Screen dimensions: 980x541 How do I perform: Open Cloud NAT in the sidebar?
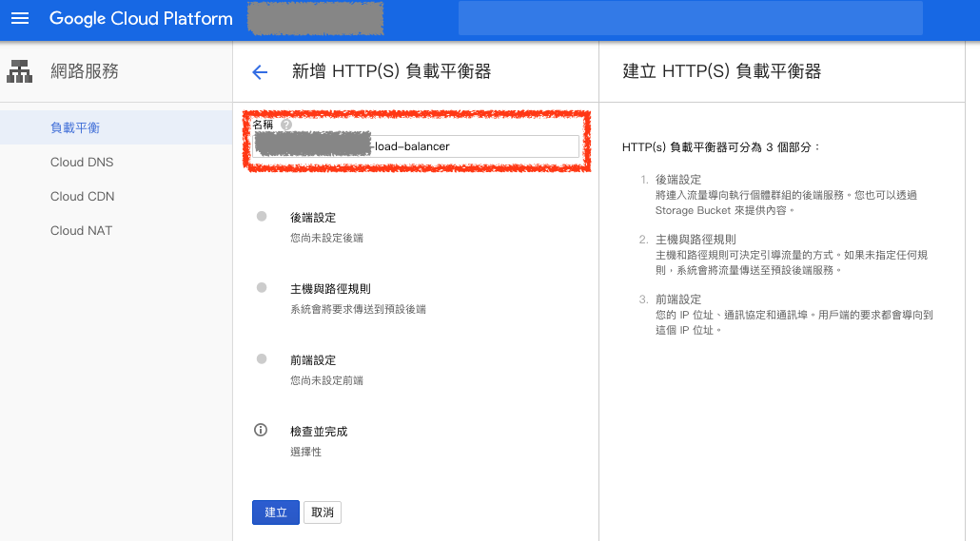(81, 230)
